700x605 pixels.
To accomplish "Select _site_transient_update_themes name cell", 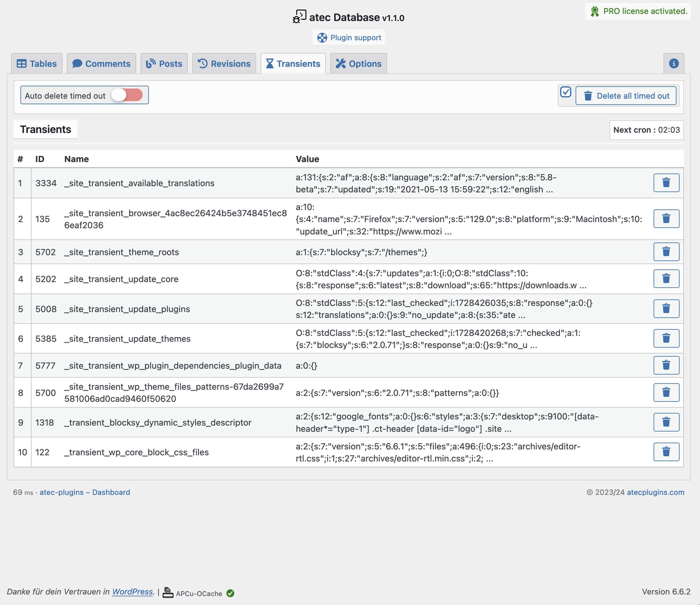I will point(128,339).
